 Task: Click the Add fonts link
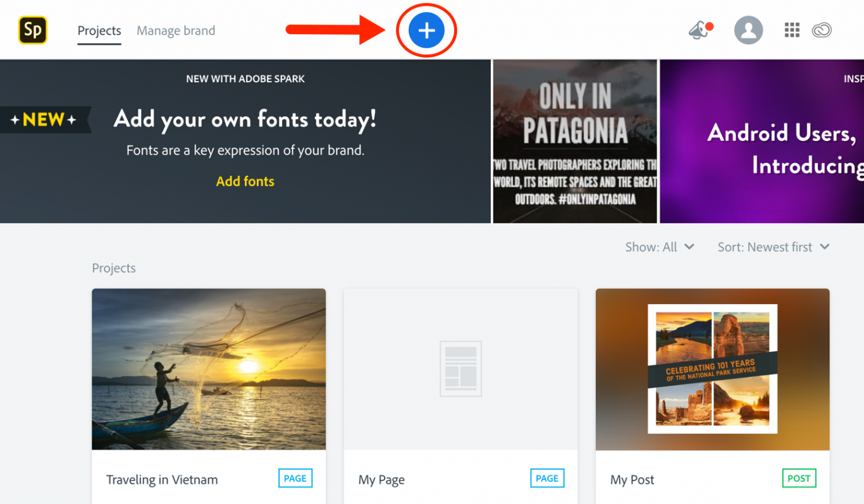tap(245, 181)
